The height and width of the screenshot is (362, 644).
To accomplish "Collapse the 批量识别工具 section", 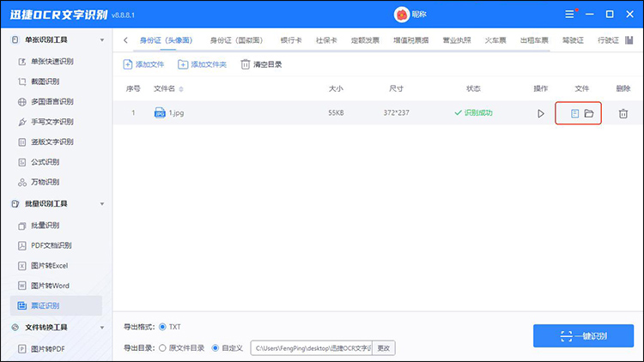I will 105,203.
